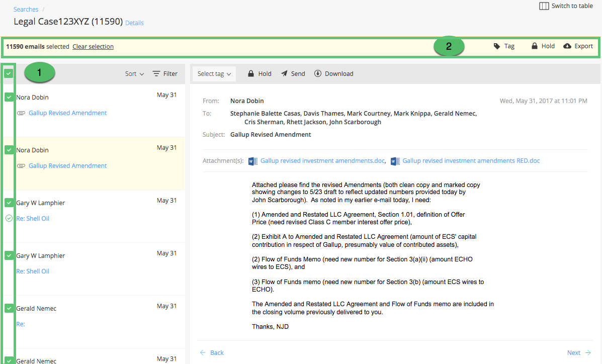The height and width of the screenshot is (364, 602).
Task: Download the open email
Action: (333, 74)
